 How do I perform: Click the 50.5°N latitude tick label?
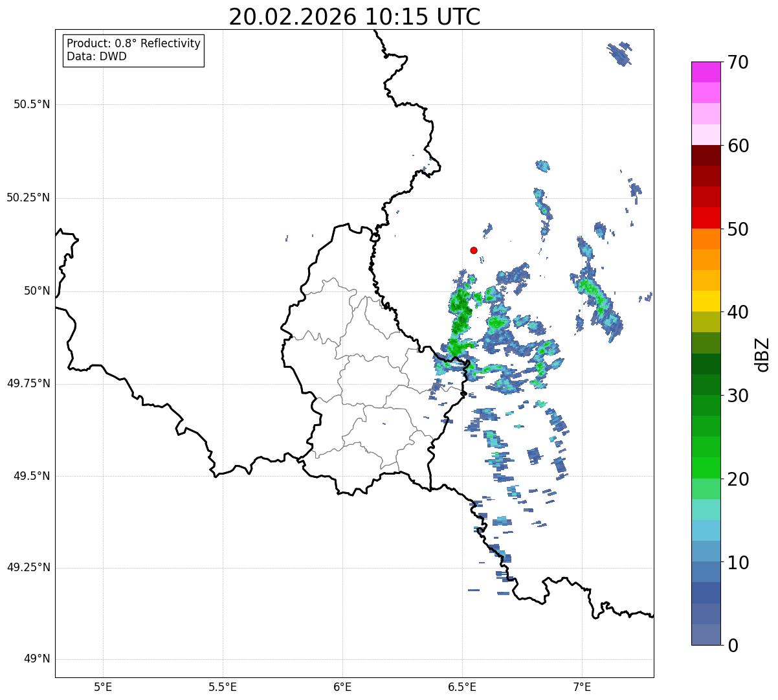32,104
